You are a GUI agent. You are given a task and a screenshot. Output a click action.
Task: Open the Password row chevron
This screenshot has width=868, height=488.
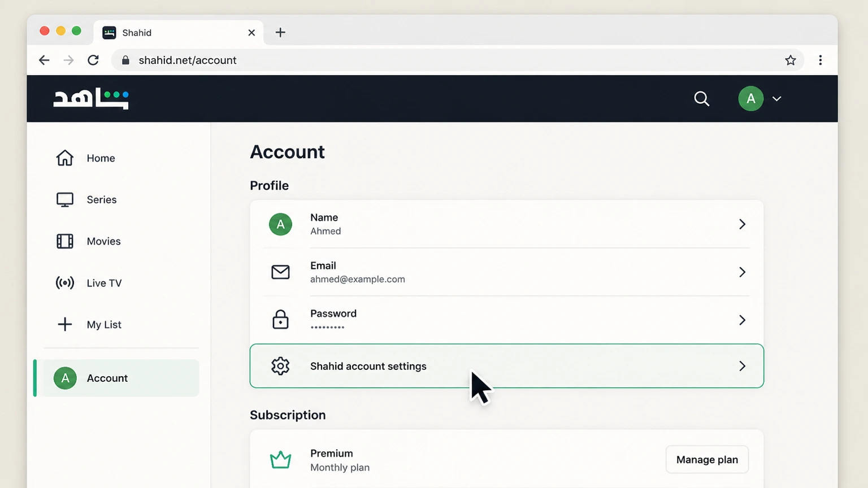742,320
